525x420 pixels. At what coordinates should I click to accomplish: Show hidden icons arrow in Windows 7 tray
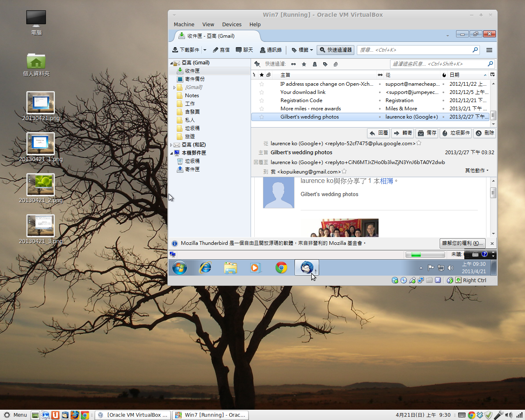pyautogui.click(x=421, y=268)
